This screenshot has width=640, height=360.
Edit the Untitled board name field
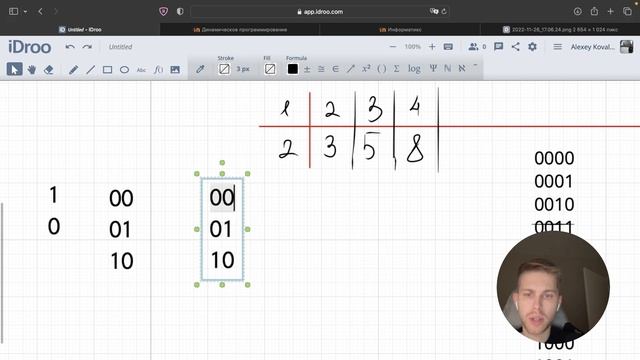point(121,47)
